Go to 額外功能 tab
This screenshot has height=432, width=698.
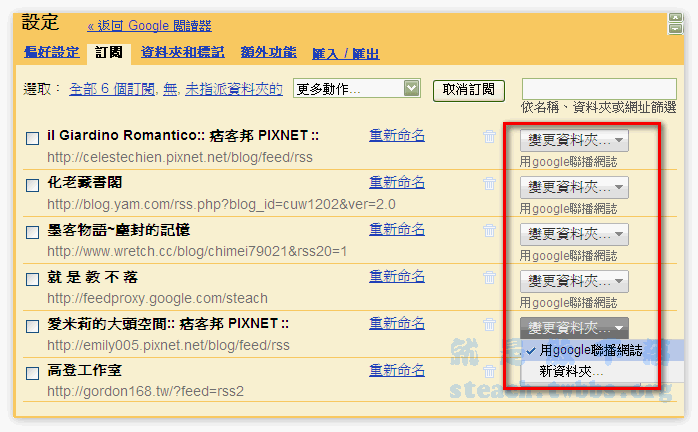tap(268, 52)
